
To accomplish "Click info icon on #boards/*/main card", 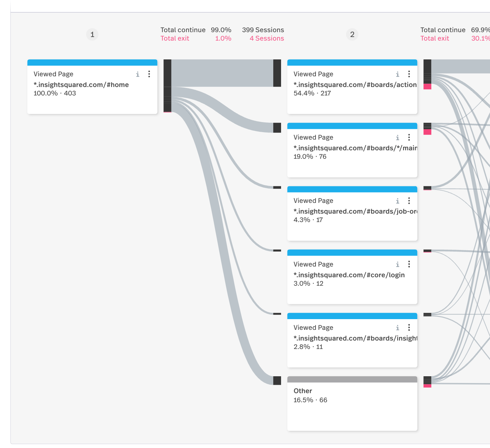I will pos(398,138).
